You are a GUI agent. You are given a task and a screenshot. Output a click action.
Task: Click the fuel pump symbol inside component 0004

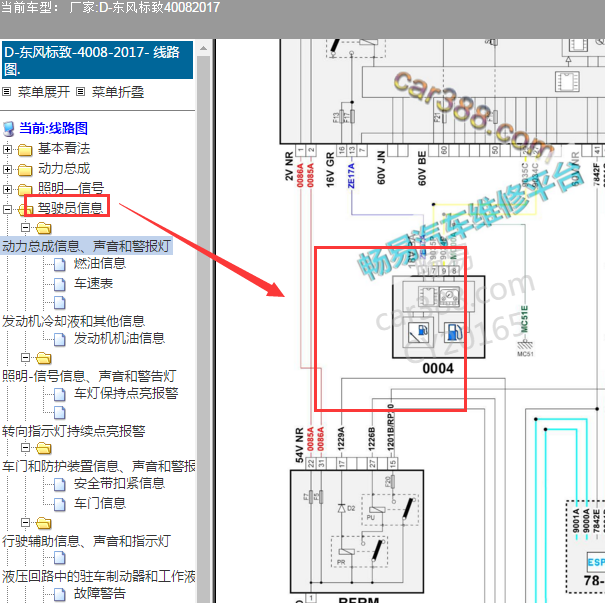click(454, 332)
